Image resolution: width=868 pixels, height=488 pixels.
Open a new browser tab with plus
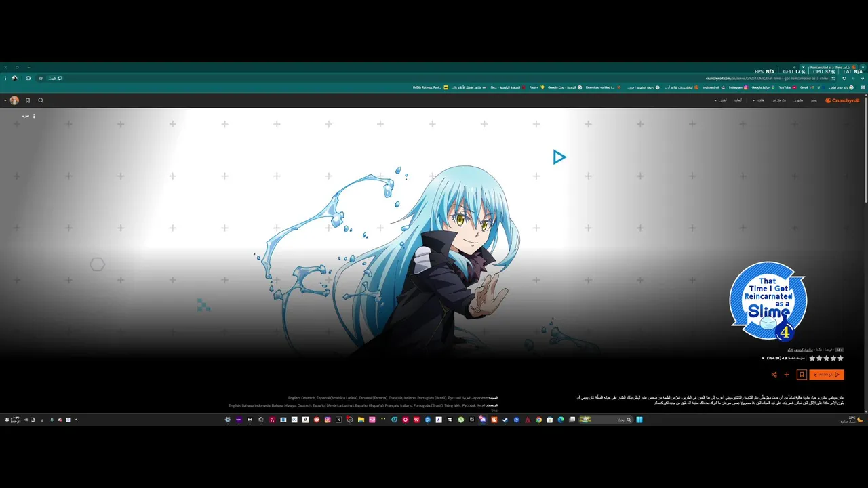(794, 67)
